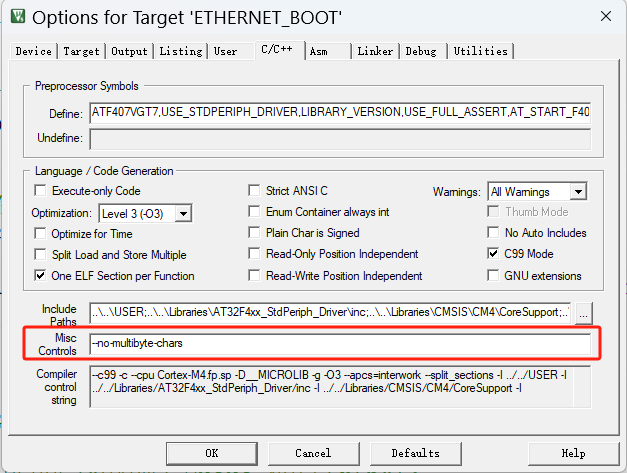Open the Asm tab
Viewport: 627px width, 473px height.
click(x=318, y=52)
